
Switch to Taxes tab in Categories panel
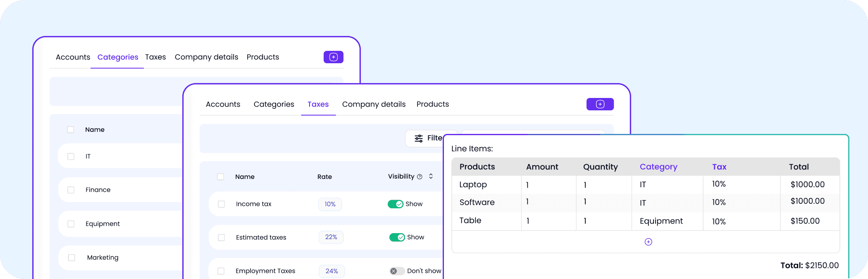155,57
